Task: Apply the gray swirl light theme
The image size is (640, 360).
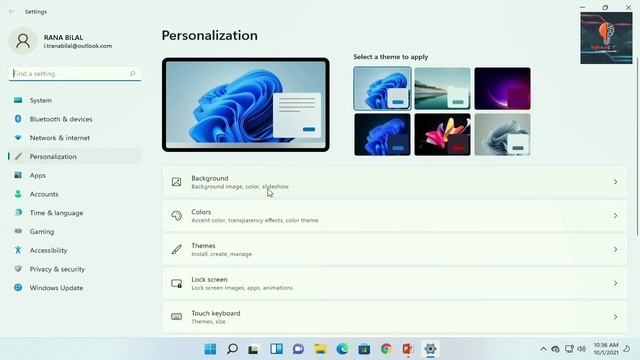Action: (x=502, y=135)
